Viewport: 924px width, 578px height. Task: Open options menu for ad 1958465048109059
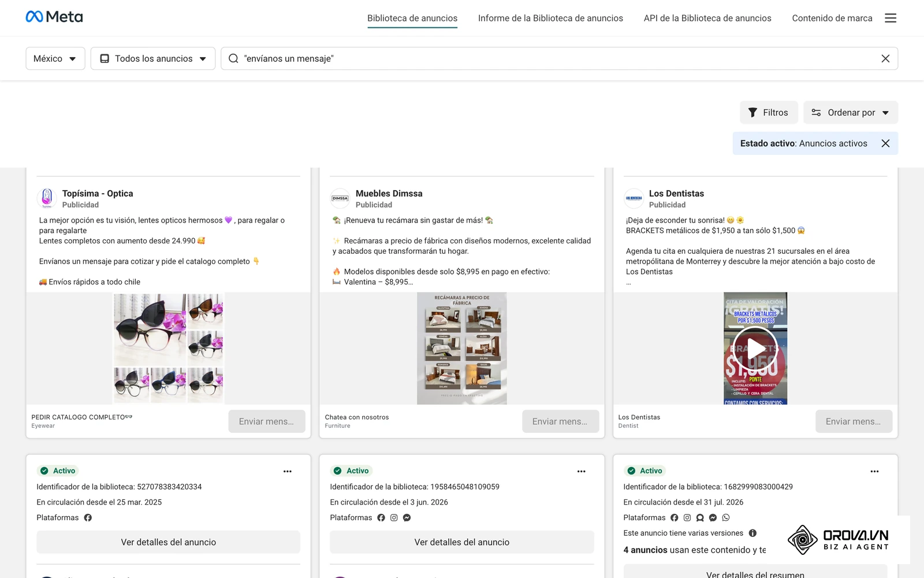tap(581, 471)
